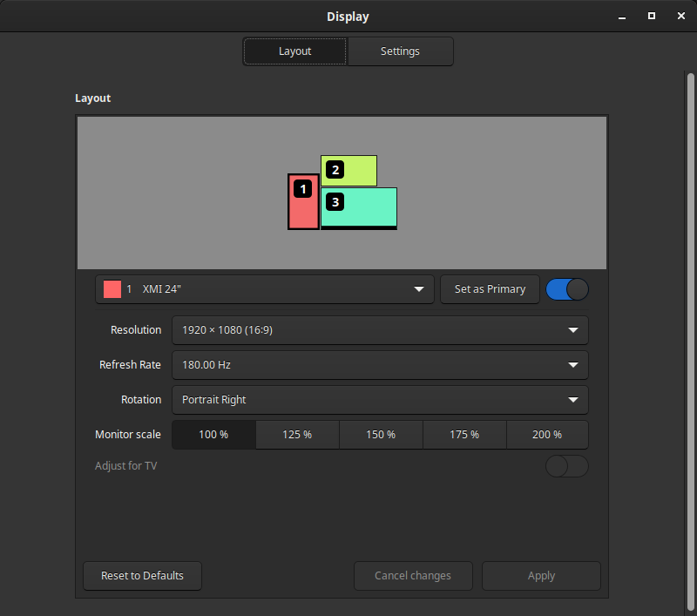Open the Refresh Rate dropdown

click(380, 365)
